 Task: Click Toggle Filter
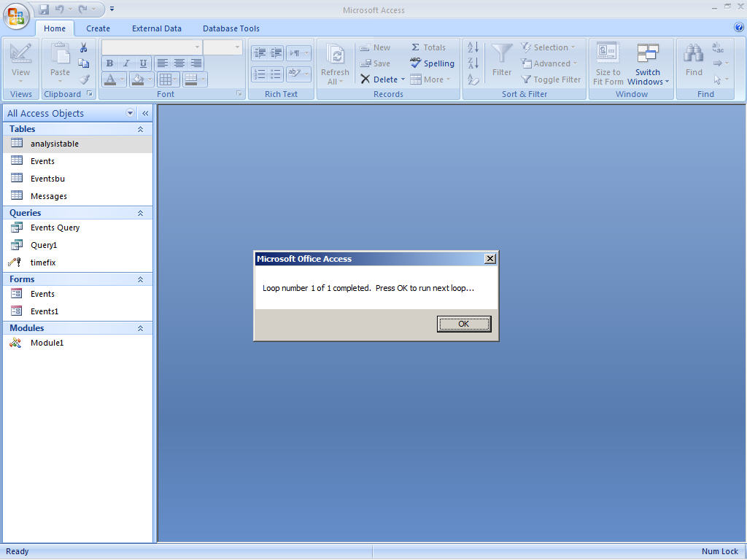click(551, 79)
